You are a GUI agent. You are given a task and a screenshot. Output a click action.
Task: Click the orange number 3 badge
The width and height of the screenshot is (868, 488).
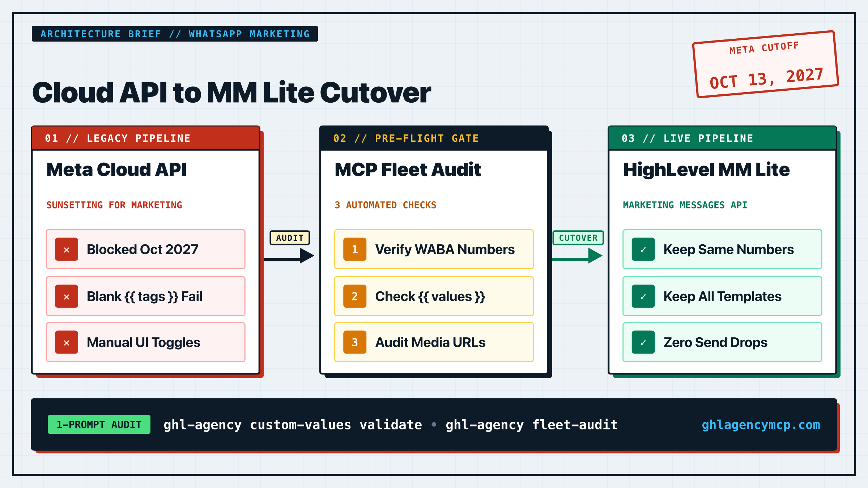click(x=355, y=342)
